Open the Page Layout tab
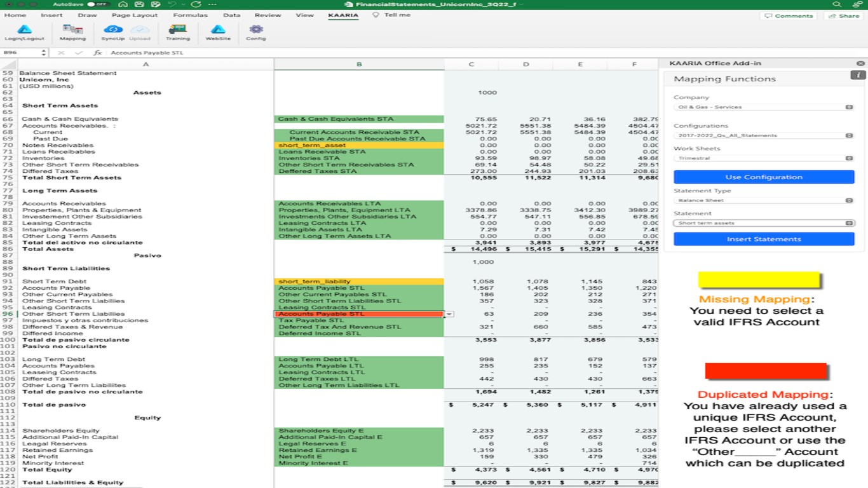Viewport: 868px width, 488px height. click(x=134, y=15)
